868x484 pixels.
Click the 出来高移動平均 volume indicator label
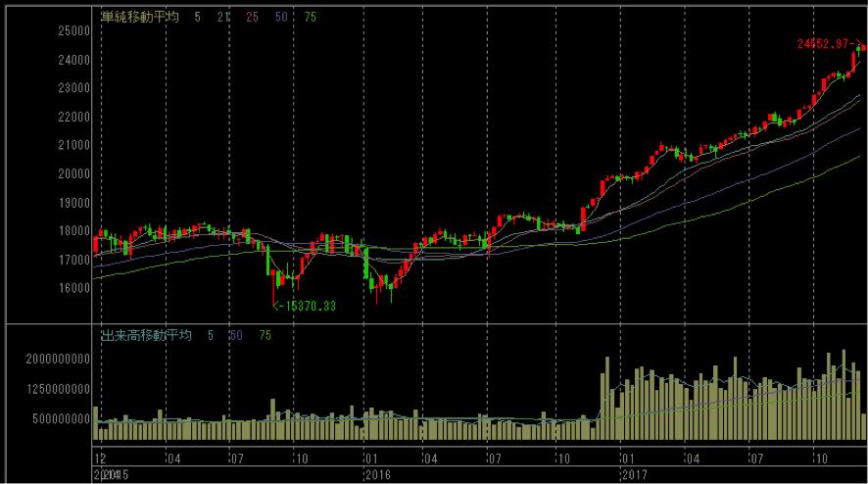click(x=146, y=335)
